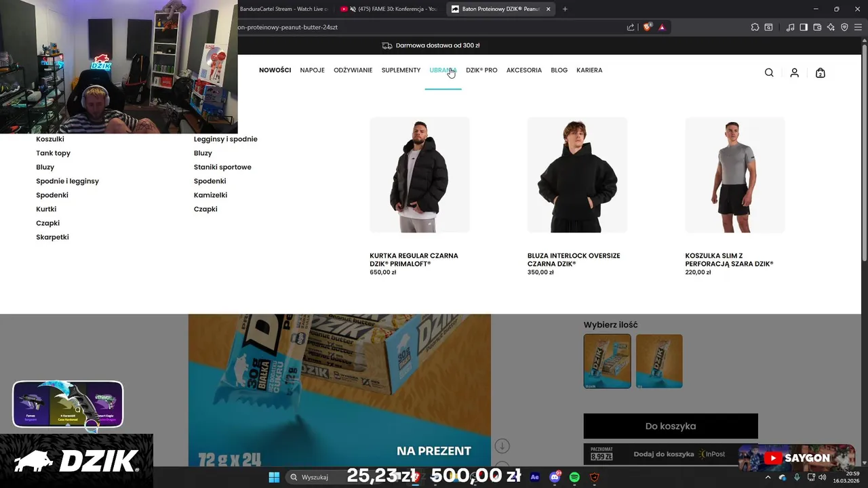Open the AKCESORIA menu
Screen dimensions: 868x488
click(524, 70)
